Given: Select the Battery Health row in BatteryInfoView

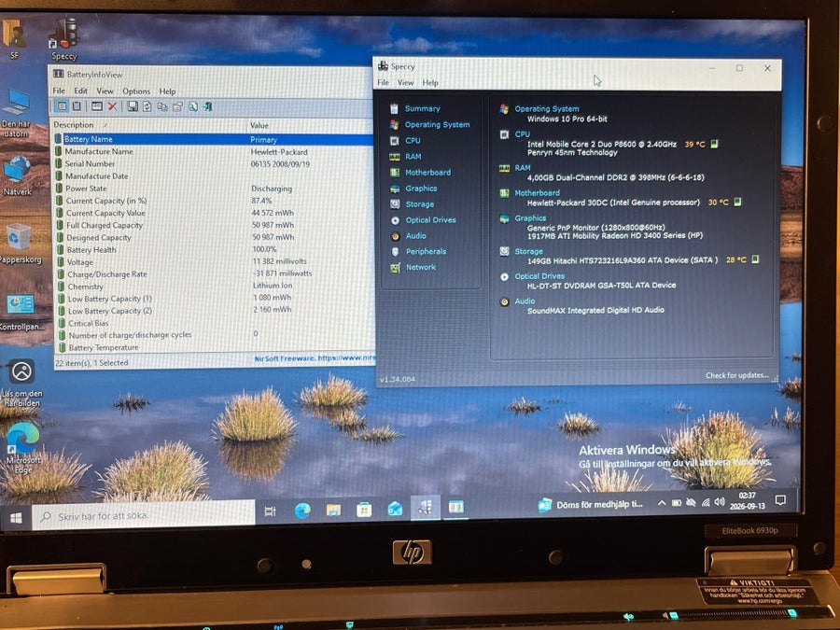Looking at the screenshot, I should (x=215, y=249).
